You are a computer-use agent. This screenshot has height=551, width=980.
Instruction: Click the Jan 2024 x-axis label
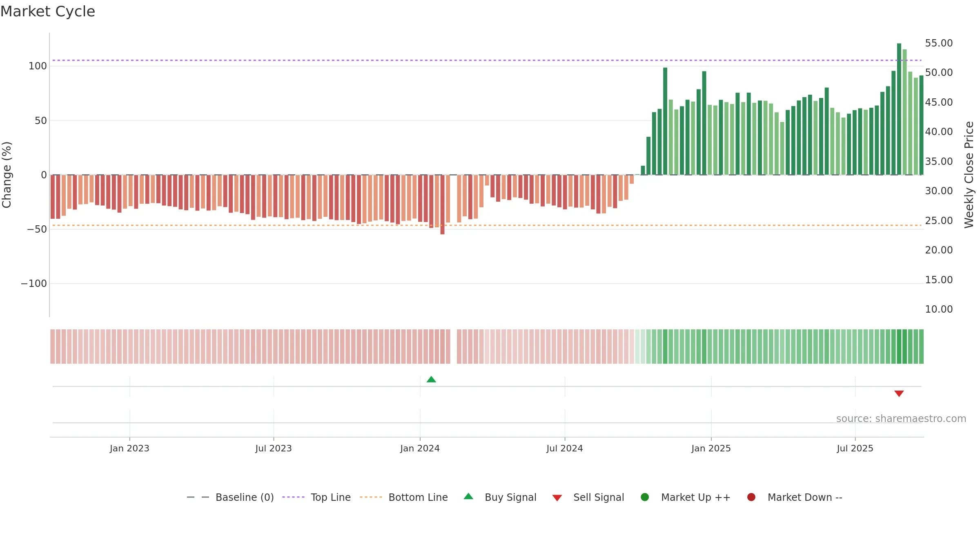(x=420, y=449)
